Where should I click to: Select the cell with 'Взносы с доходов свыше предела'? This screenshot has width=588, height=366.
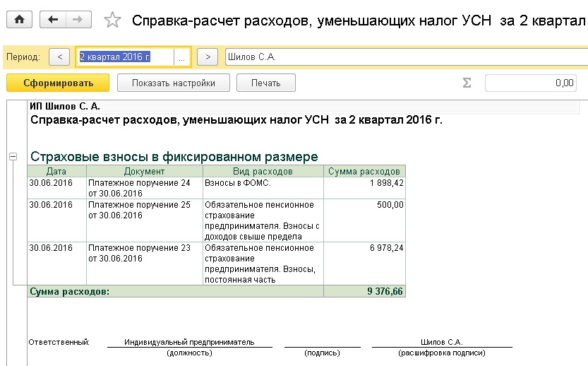263,220
